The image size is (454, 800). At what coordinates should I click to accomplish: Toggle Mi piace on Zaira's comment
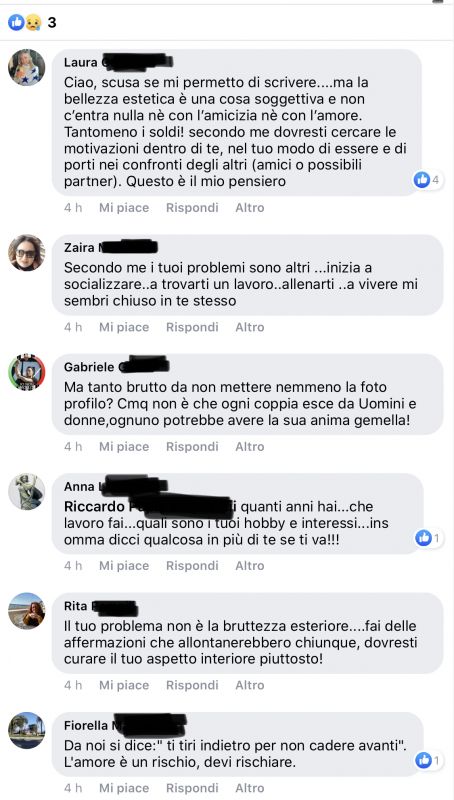(x=124, y=327)
